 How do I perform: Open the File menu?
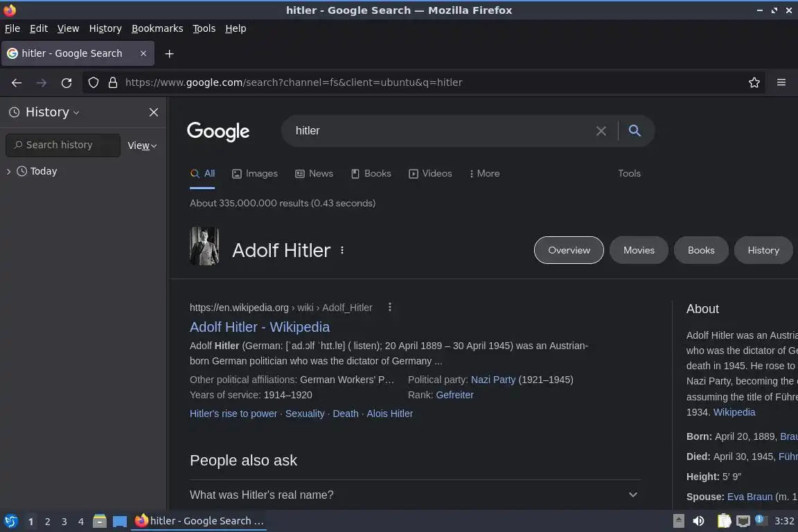12,28
